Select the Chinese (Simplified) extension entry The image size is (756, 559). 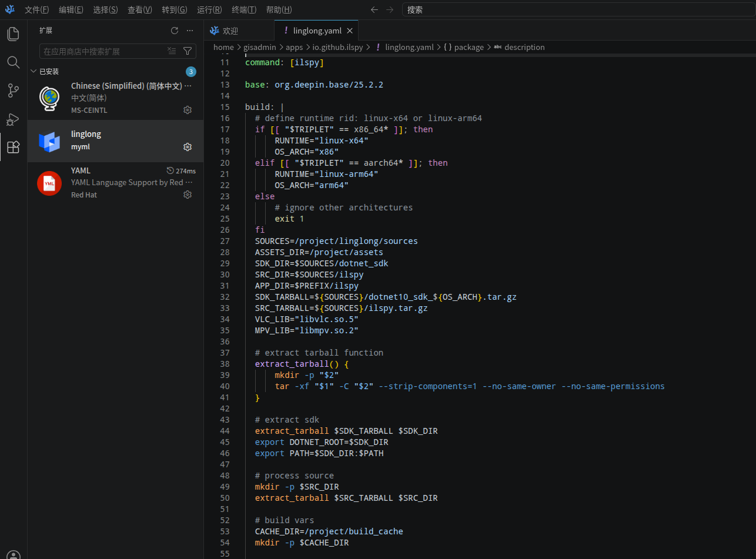tap(116, 98)
